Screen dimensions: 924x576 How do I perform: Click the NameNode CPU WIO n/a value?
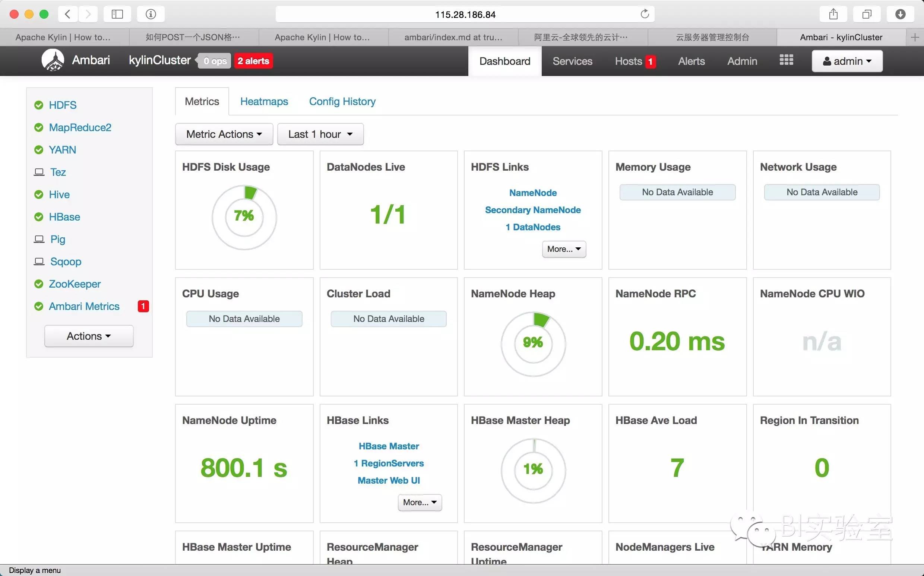[822, 342]
